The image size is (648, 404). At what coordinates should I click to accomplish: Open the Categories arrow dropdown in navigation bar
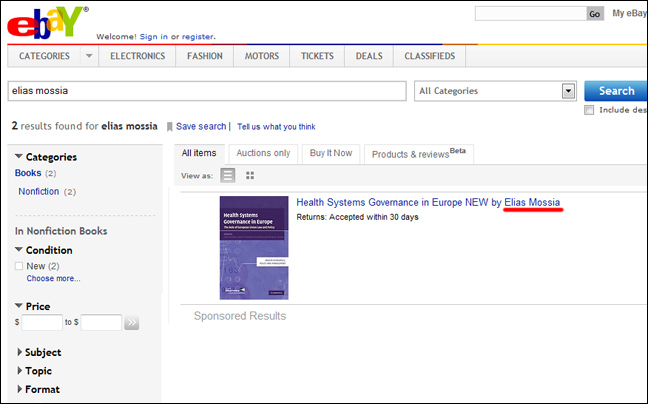88,56
